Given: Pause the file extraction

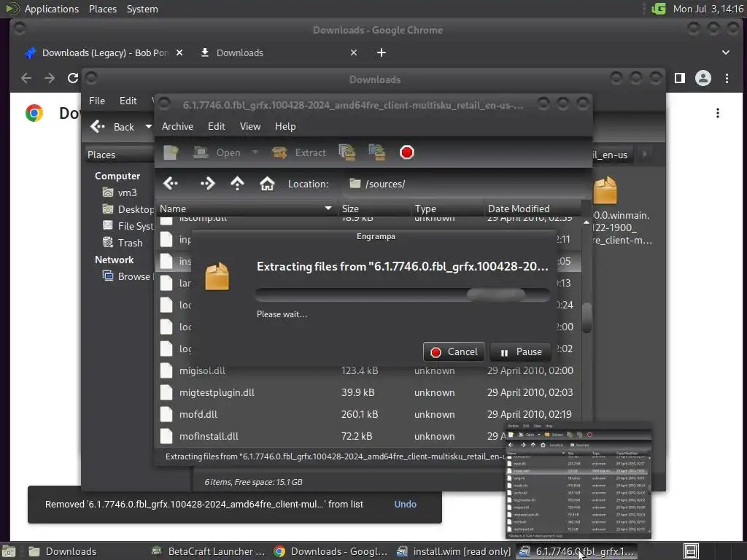Looking at the screenshot, I should [x=520, y=352].
